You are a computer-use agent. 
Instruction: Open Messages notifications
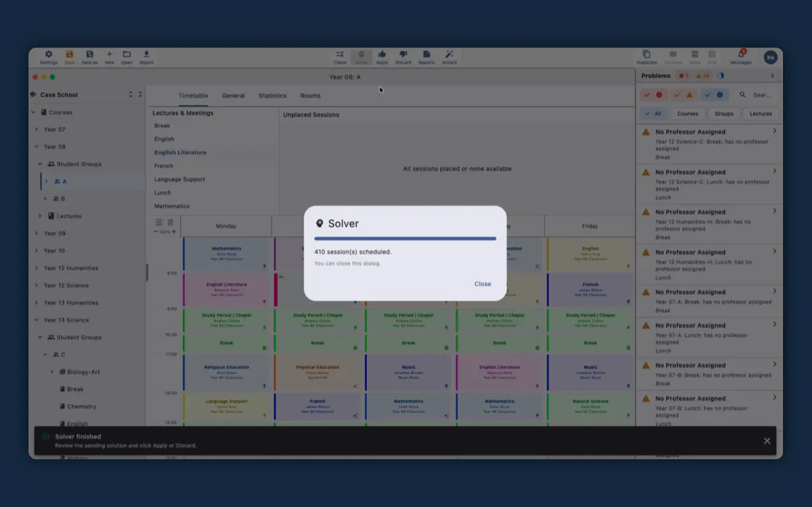tap(741, 58)
